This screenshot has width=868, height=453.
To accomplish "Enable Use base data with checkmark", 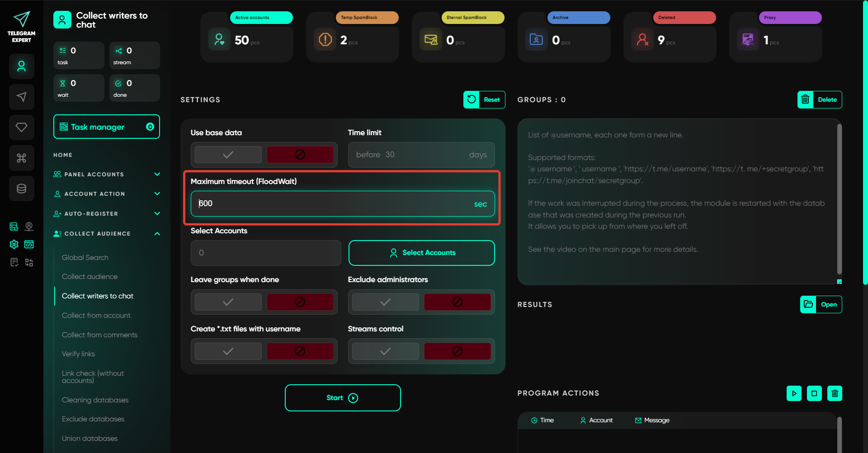I will pyautogui.click(x=228, y=155).
